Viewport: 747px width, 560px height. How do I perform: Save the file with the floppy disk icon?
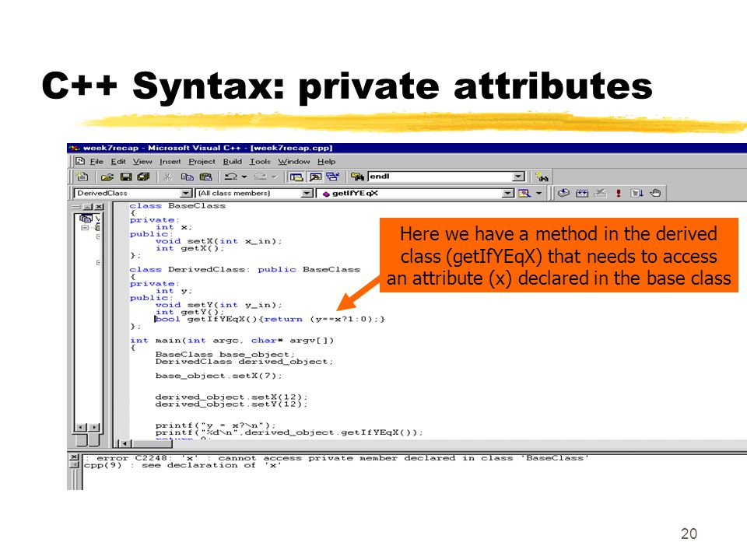(x=126, y=177)
